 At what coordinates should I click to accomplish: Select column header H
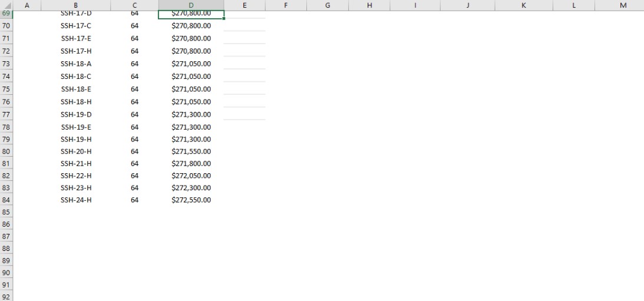pos(369,5)
